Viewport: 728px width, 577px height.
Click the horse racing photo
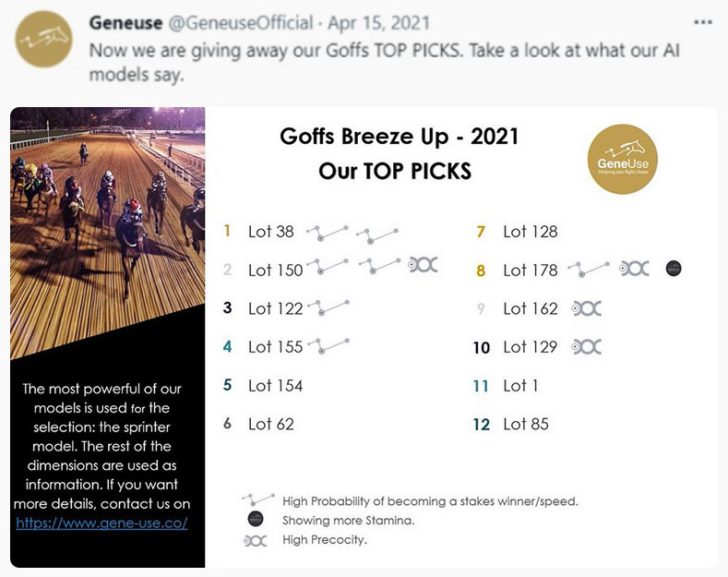pyautogui.click(x=107, y=233)
